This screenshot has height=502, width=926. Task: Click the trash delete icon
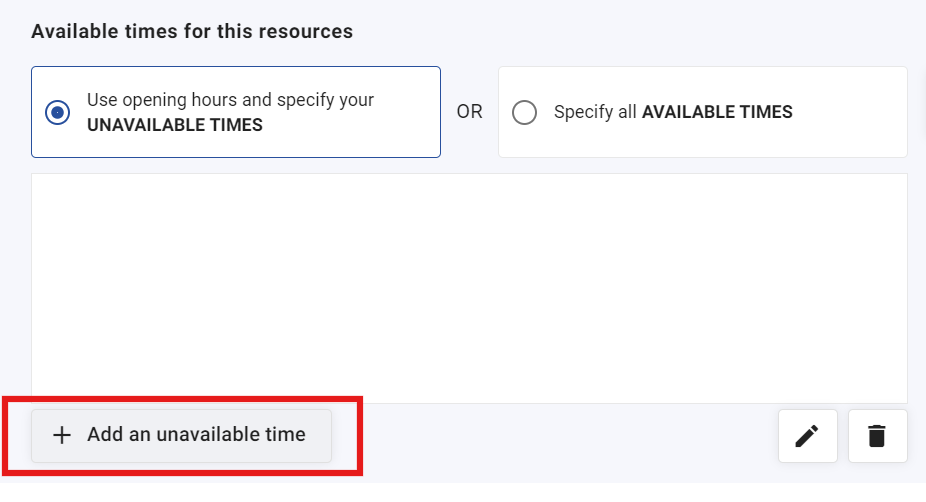[x=877, y=436]
